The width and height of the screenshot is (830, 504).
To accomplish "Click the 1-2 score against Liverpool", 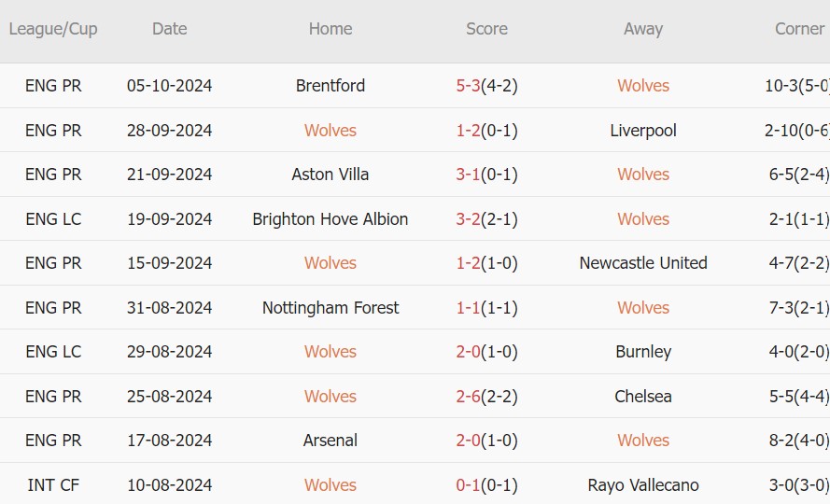I will (x=469, y=131).
